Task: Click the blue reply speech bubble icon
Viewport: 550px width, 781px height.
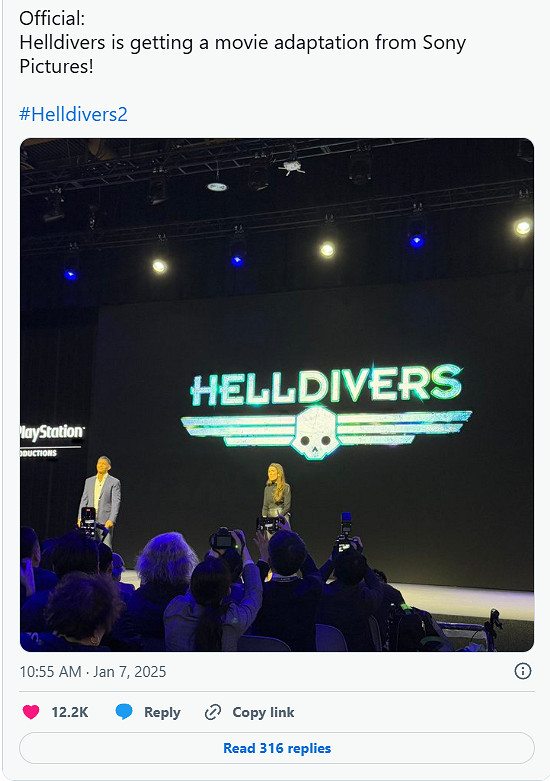Action: [x=124, y=712]
